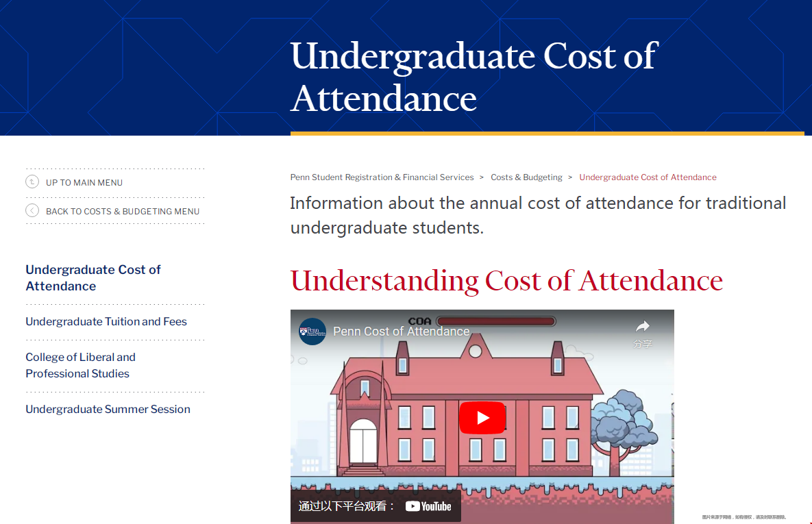812x524 pixels.
Task: Click the 通过以下平台观看 text on video
Action: click(x=347, y=506)
